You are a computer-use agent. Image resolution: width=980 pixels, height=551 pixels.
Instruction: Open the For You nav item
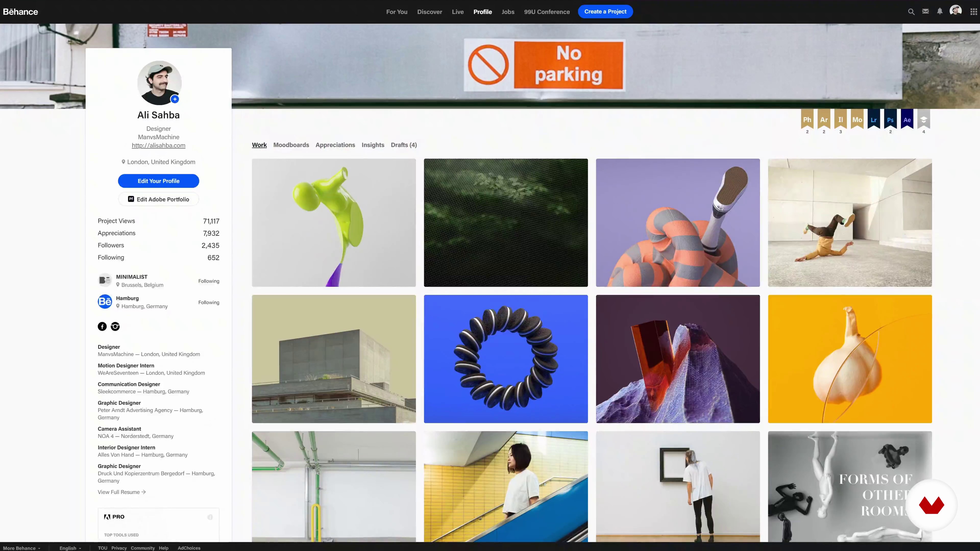tap(397, 12)
